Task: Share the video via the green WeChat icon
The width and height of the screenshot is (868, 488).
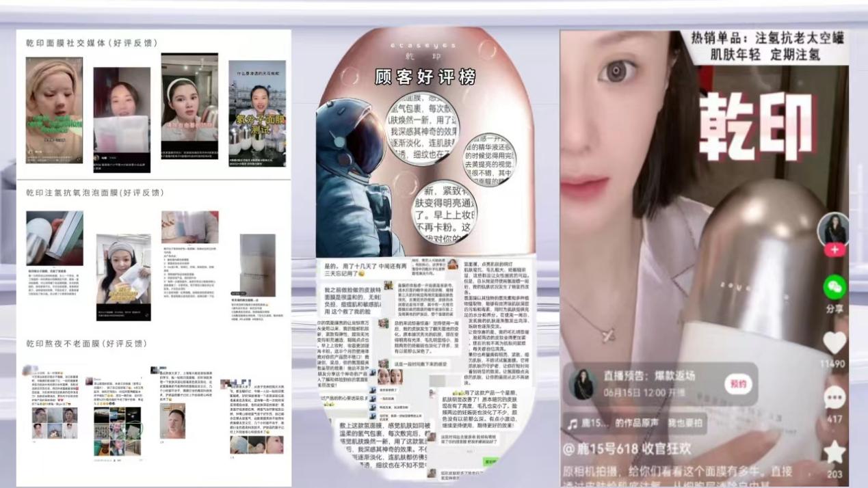Action: pos(834,286)
